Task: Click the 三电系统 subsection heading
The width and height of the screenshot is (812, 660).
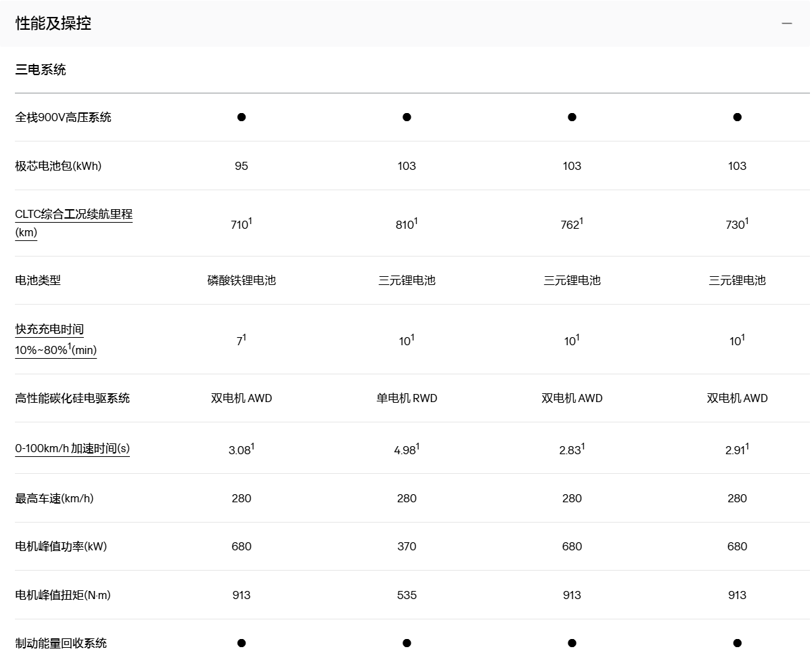Action: click(41, 70)
